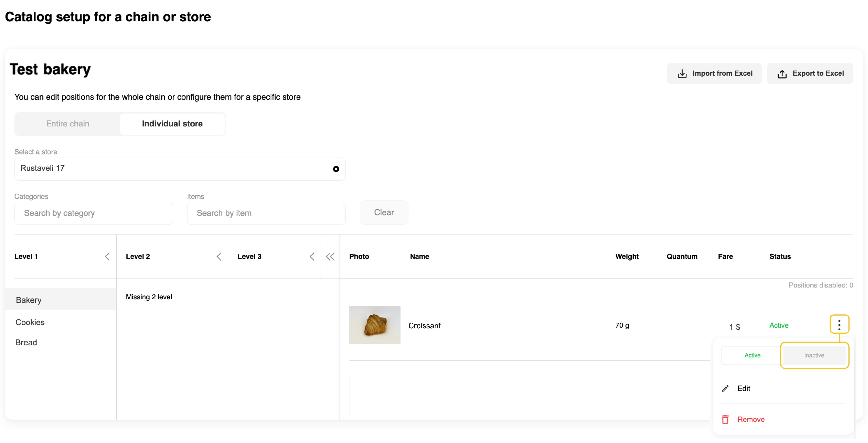Select the Cookies category
This screenshot has height=443, width=868.
coord(30,322)
